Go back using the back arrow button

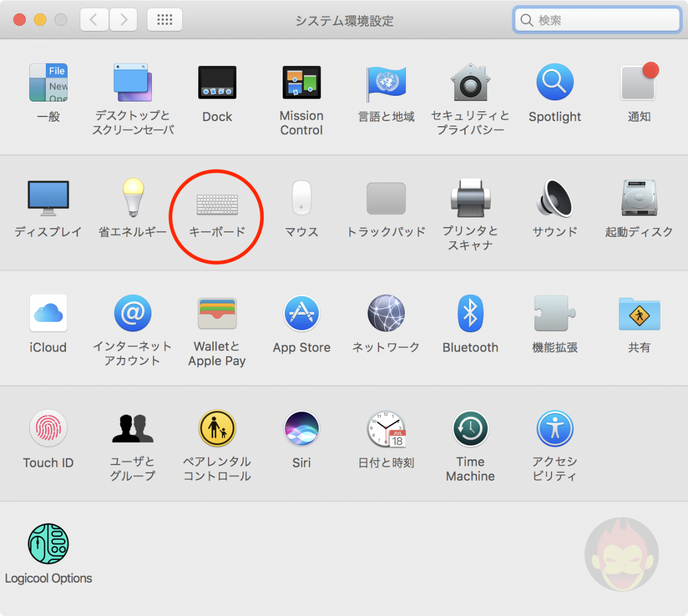click(94, 19)
